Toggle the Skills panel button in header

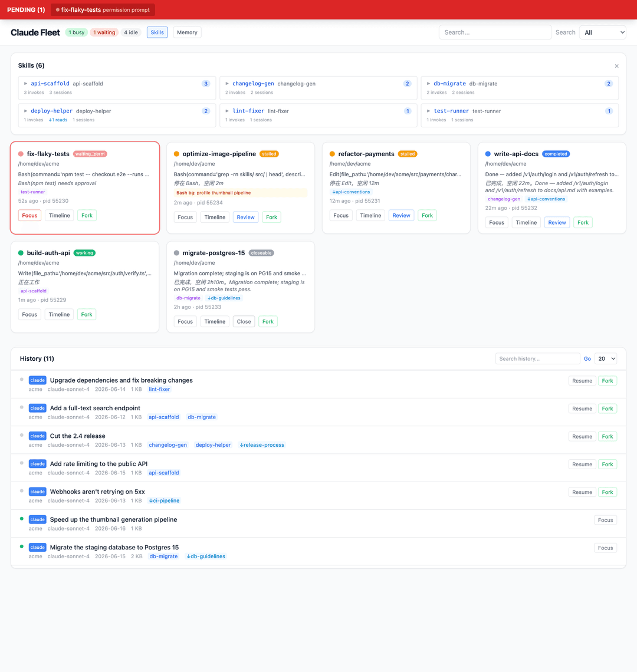(x=157, y=32)
